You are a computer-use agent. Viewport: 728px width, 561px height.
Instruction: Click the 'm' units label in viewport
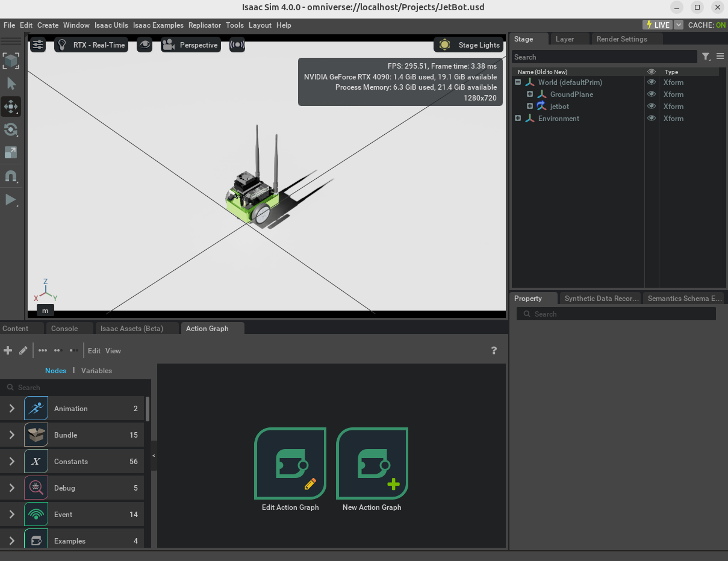pyautogui.click(x=45, y=310)
